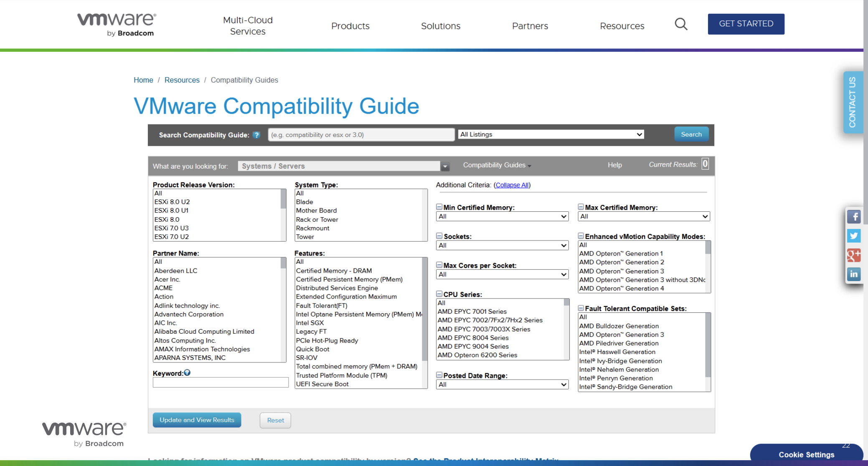The image size is (868, 466).
Task: Click the LinkedIn share icon
Action: 854,274
